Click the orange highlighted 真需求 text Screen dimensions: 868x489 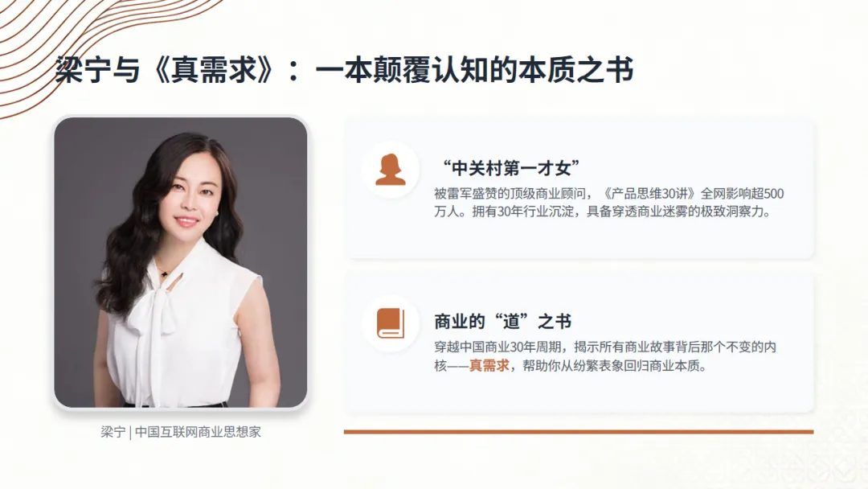click(489, 365)
